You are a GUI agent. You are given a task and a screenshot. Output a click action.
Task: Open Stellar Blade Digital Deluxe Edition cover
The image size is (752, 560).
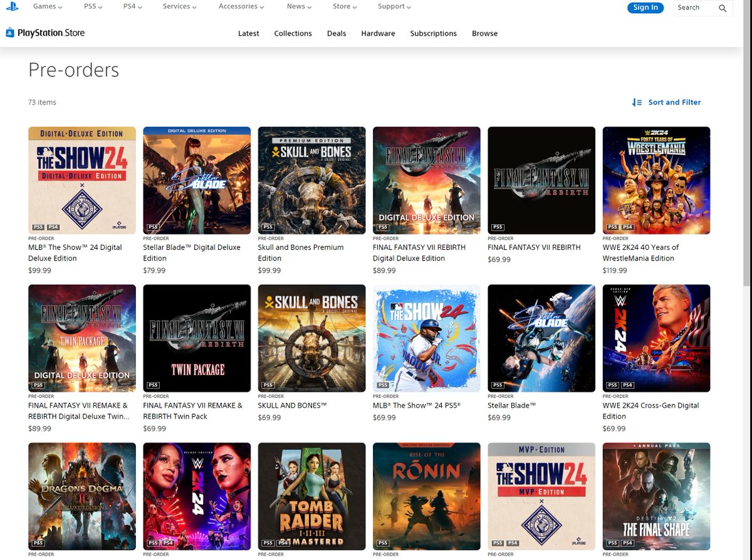coord(197,180)
